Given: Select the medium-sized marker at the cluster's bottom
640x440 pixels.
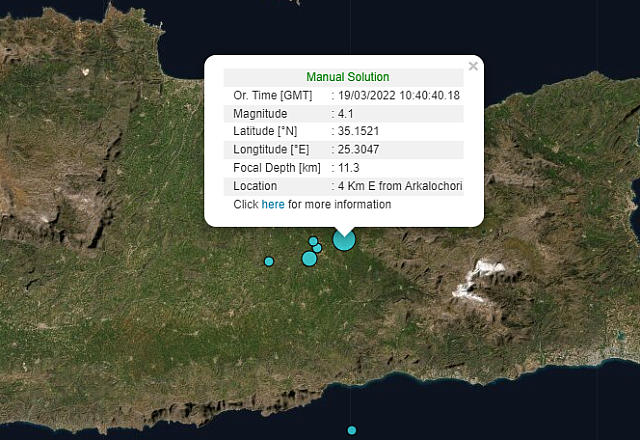Looking at the screenshot, I should pyautogui.click(x=309, y=259).
